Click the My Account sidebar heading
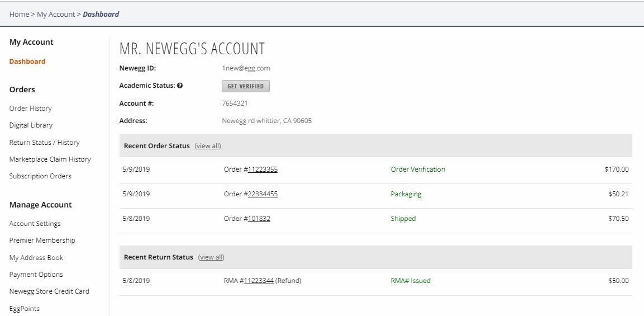 pos(31,42)
